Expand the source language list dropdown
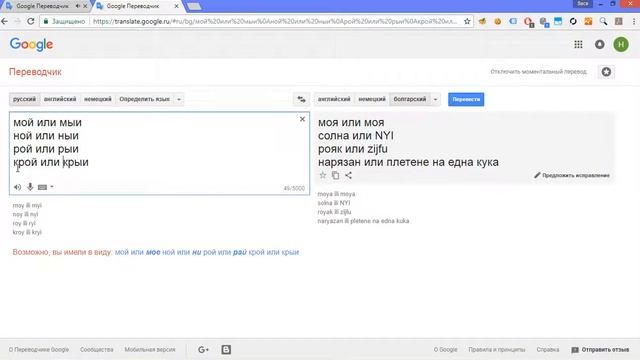The width and height of the screenshot is (640, 360). [179, 99]
